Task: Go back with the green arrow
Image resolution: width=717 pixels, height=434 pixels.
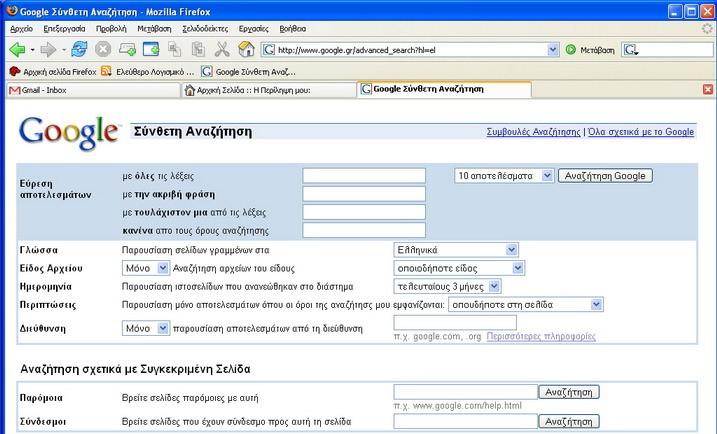Action: pyautogui.click(x=17, y=49)
